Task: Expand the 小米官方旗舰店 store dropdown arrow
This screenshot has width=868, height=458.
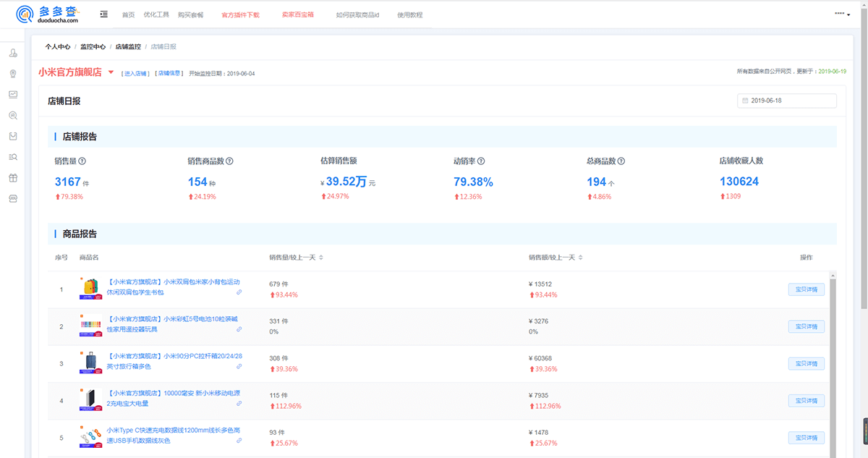Action: click(111, 72)
